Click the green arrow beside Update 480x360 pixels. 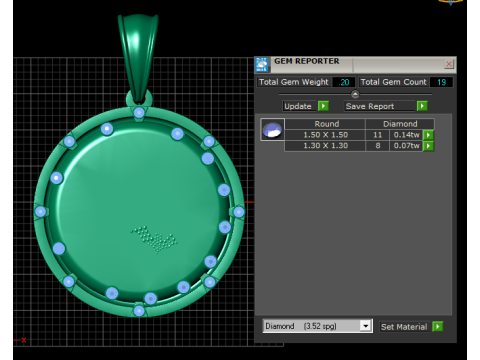(x=323, y=106)
